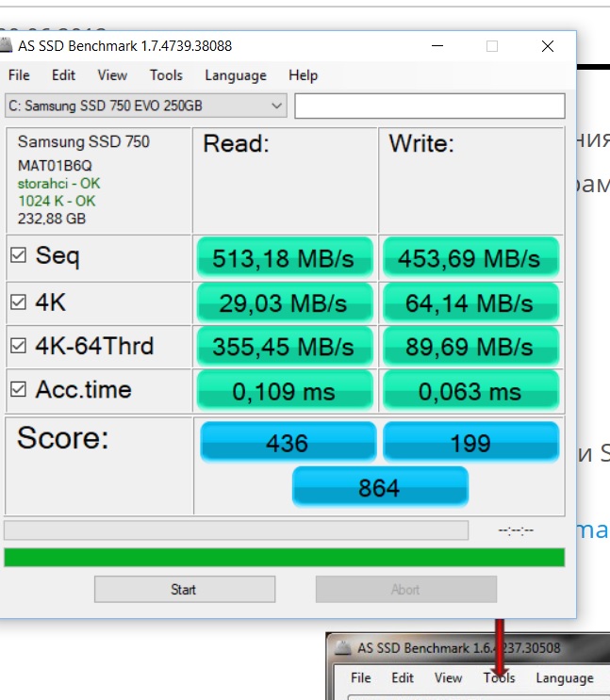The height and width of the screenshot is (700, 610).
Task: Click the Score: label
Action: pos(62,437)
